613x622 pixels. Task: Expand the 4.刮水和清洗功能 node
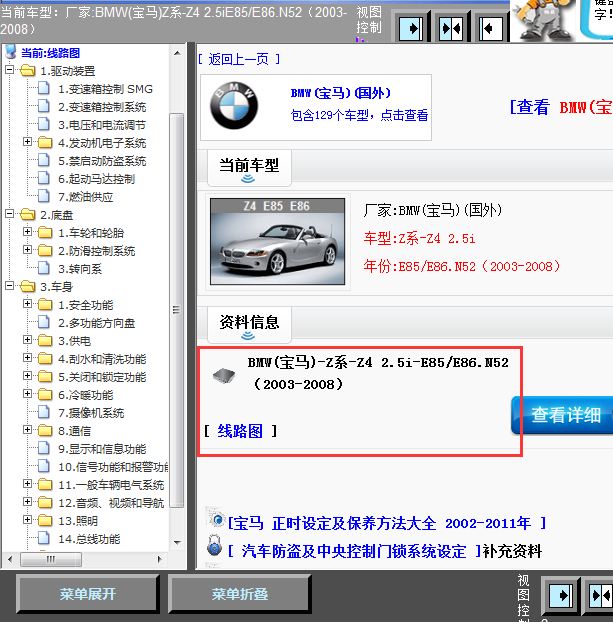(x=27, y=358)
